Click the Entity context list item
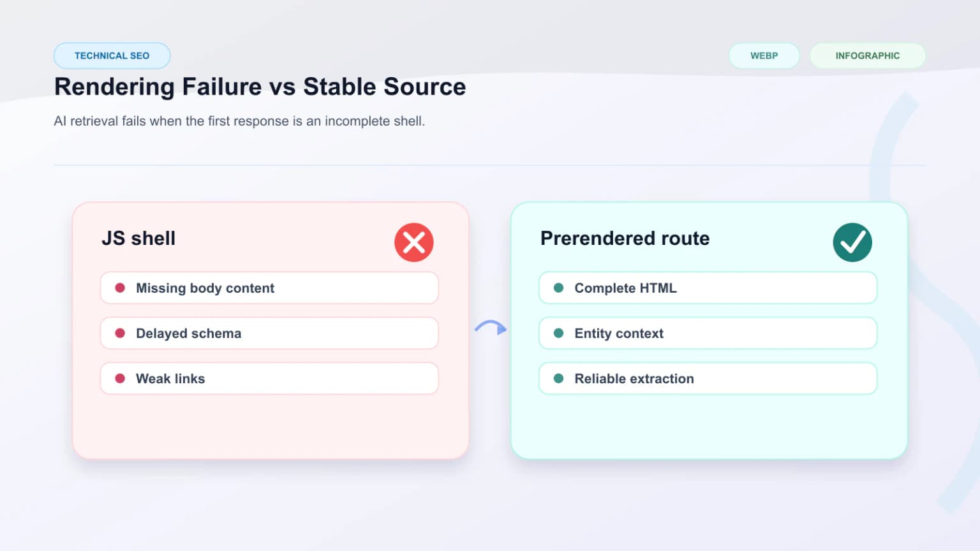The height and width of the screenshot is (551, 980). (x=708, y=333)
